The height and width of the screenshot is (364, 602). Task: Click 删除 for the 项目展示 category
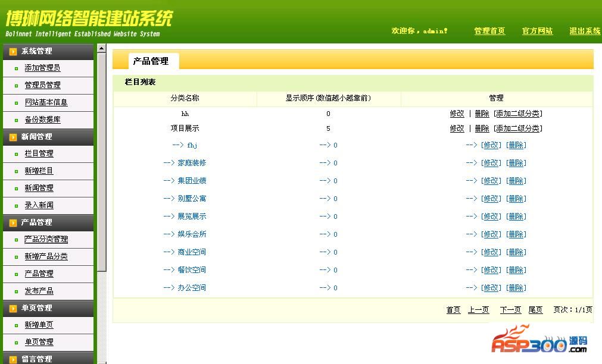click(482, 128)
